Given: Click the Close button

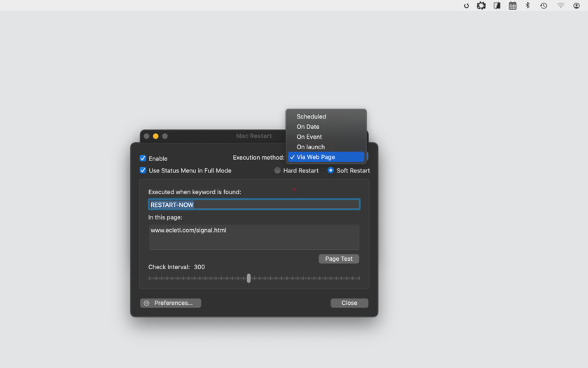Looking at the screenshot, I should [349, 303].
